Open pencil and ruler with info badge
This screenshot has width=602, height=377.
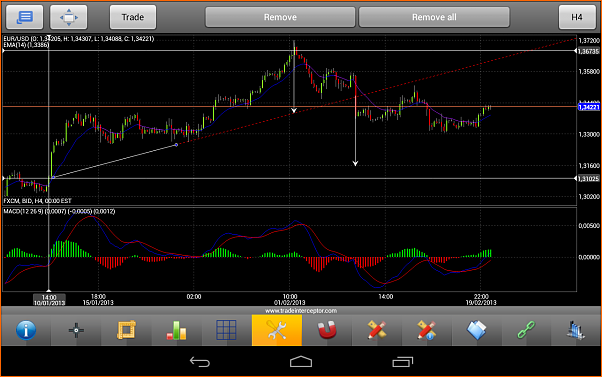[427, 330]
